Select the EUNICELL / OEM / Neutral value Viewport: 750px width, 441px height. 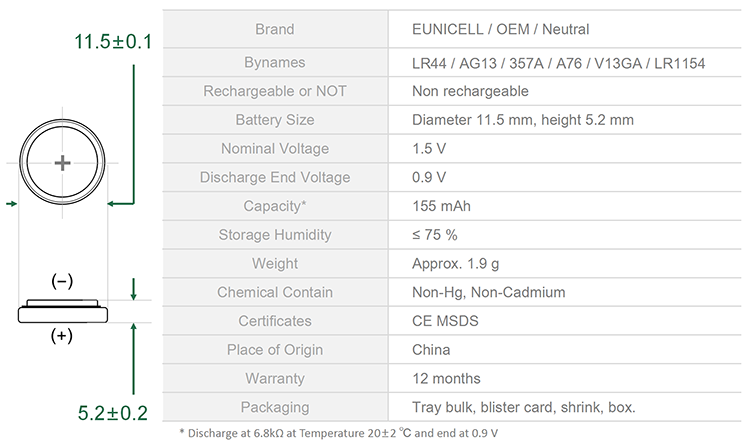500,29
